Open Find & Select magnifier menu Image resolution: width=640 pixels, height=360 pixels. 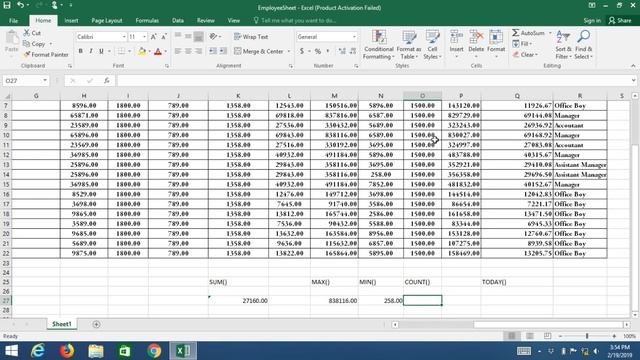pyautogui.click(x=584, y=44)
